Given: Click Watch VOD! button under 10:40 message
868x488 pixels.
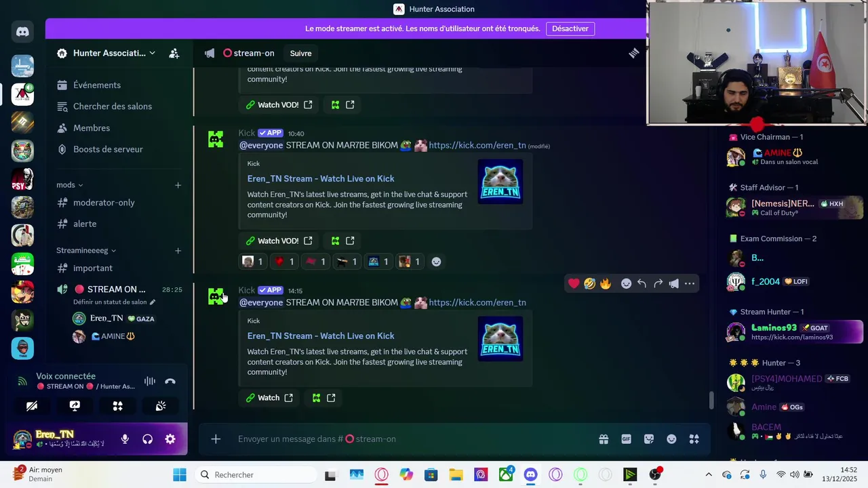Looking at the screenshot, I should click(x=279, y=241).
